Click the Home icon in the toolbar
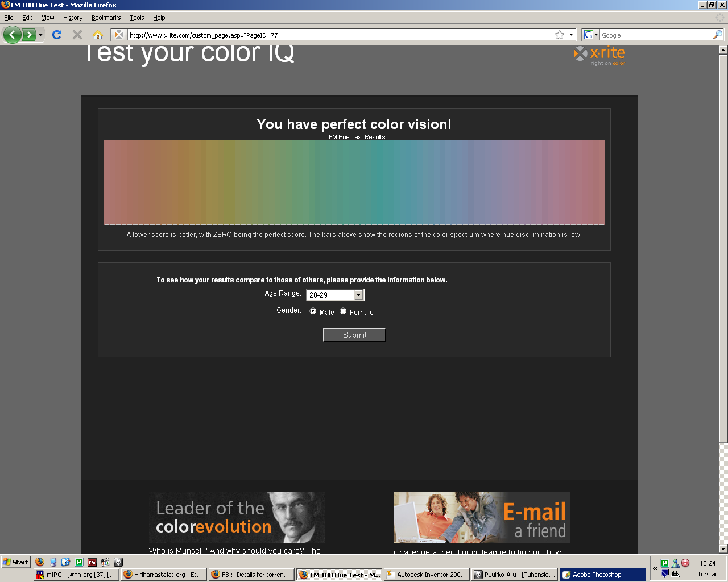Viewport: 728px width, 582px height. [x=98, y=35]
